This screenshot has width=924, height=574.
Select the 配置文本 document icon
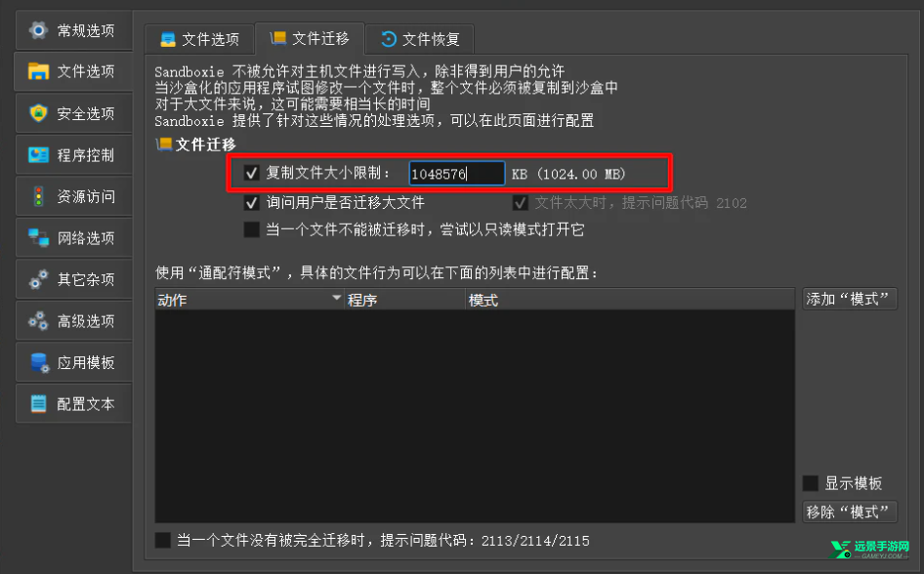tap(38, 404)
